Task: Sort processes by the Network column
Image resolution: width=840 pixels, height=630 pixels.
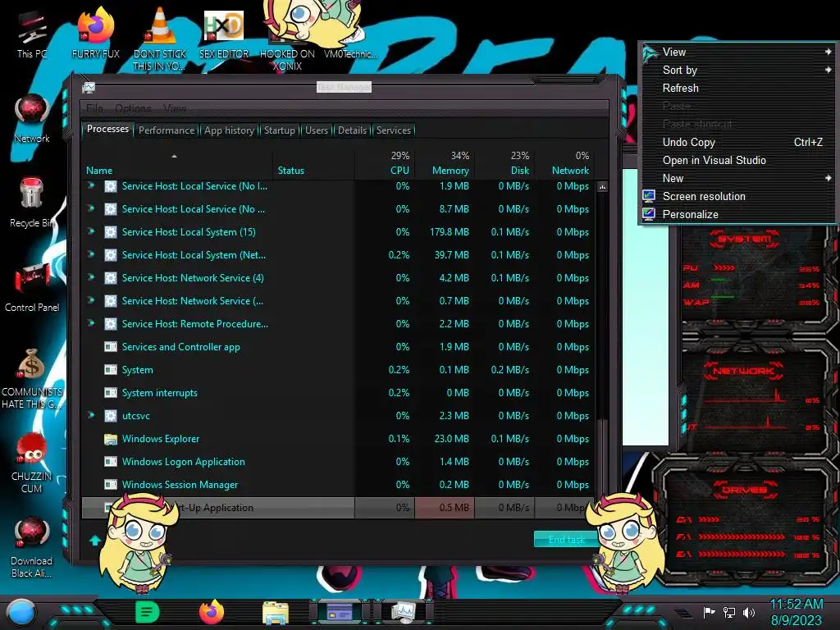Action: pos(564,163)
